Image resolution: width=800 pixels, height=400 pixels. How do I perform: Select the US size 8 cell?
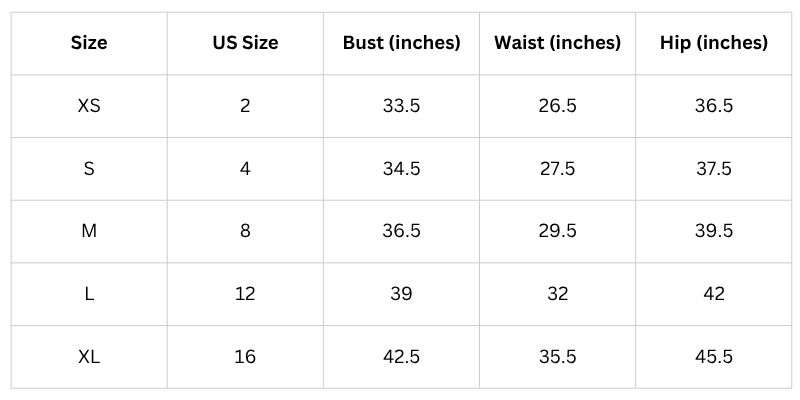pos(245,231)
